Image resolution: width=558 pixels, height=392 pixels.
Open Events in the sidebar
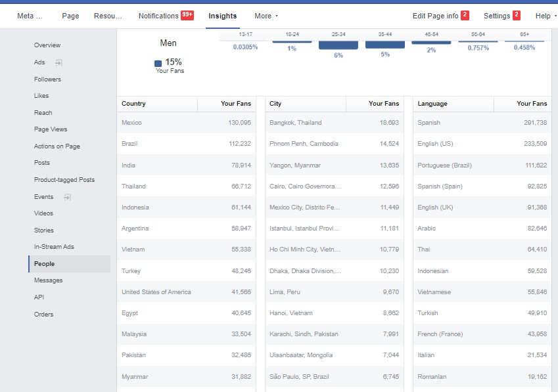click(x=43, y=197)
